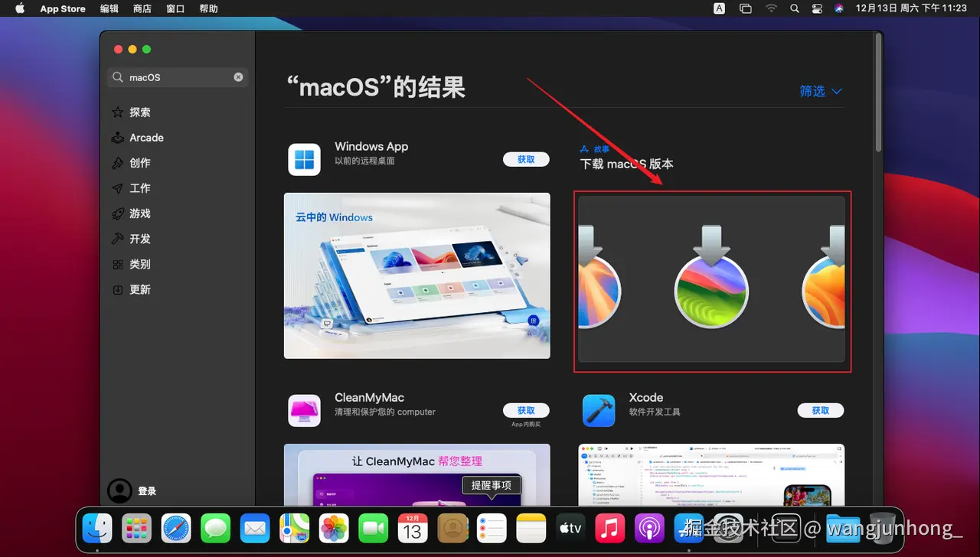The width and height of the screenshot is (980, 557).
Task: Clear the macOS search field
Action: [238, 77]
